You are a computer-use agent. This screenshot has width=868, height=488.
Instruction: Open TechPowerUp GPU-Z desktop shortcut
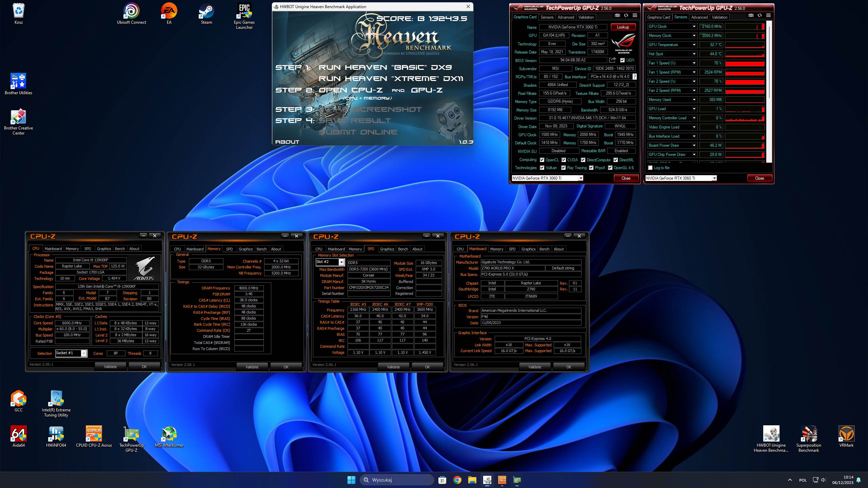pyautogui.click(x=131, y=439)
